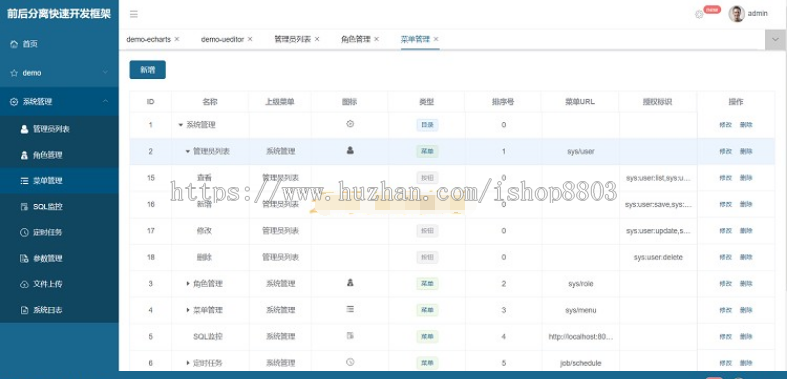Open the tabs dropdown arrow at right
The height and width of the screenshot is (379, 789).
pos(775,40)
